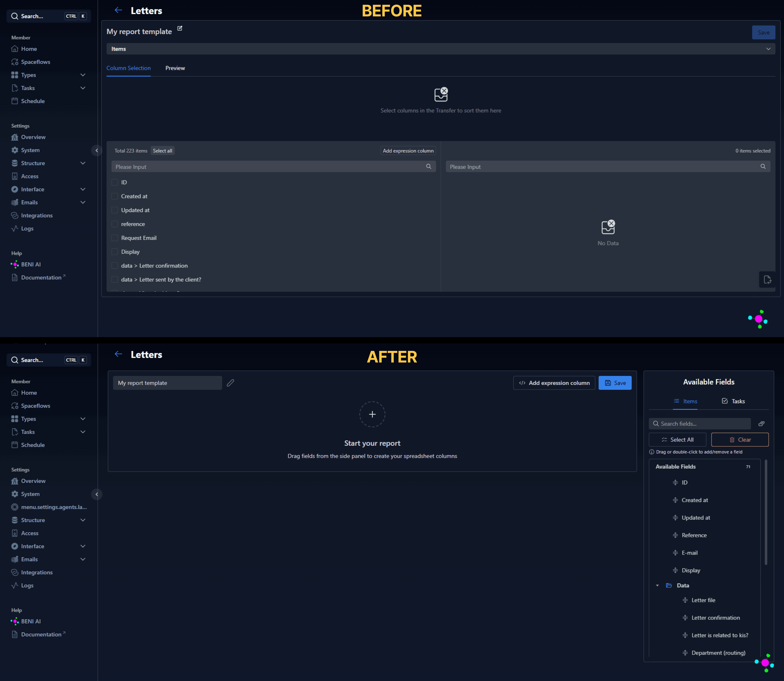Expand Tasks in the BEFORE sidebar

[x=83, y=88]
